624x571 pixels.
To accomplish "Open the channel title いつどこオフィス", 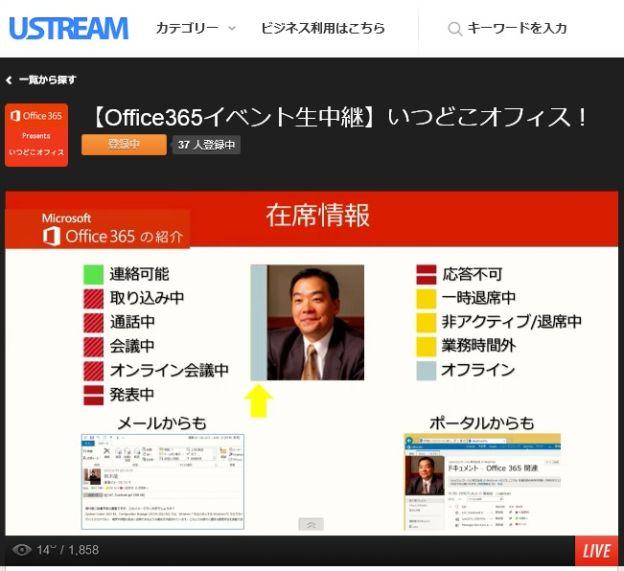I will (339, 117).
